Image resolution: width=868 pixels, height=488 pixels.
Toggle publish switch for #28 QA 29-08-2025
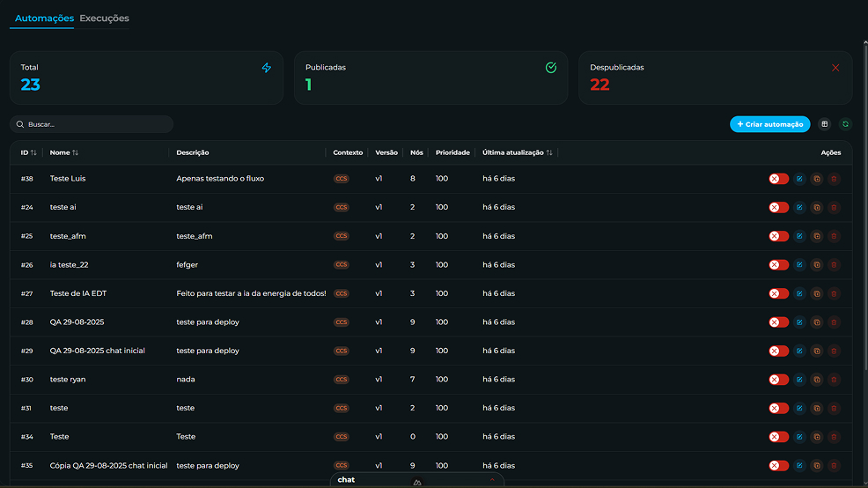pos(778,322)
